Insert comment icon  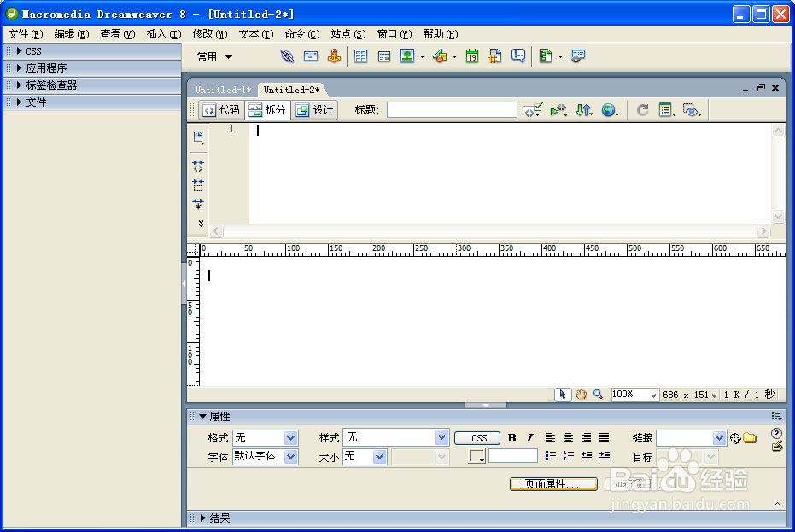(518, 56)
